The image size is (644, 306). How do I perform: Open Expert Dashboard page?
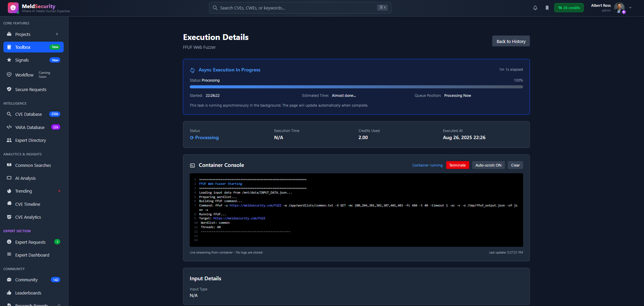click(34, 255)
